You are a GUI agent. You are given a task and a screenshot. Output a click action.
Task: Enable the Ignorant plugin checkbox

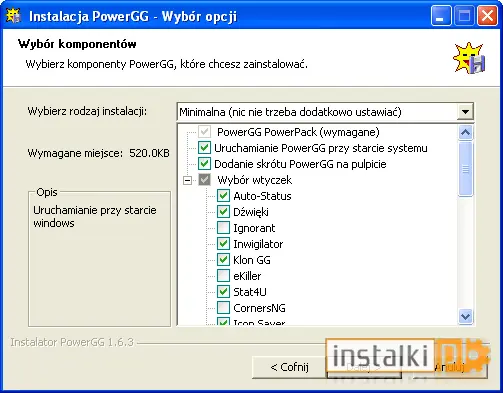coord(223,228)
